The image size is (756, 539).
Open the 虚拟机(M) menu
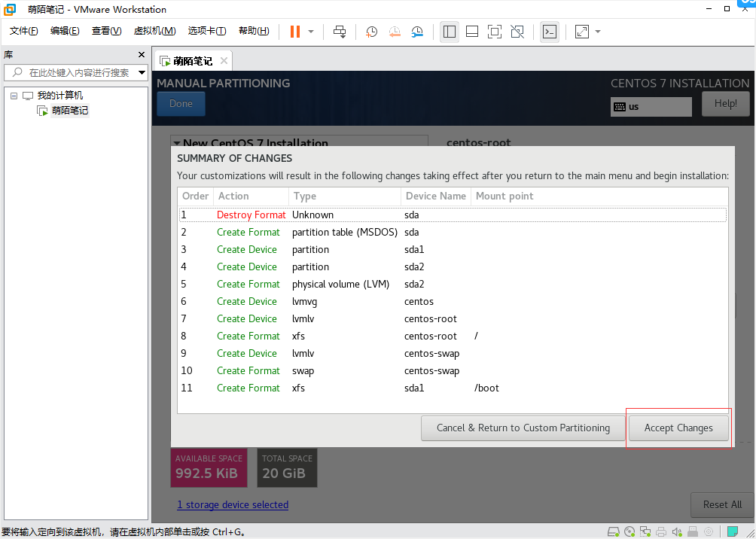point(155,31)
